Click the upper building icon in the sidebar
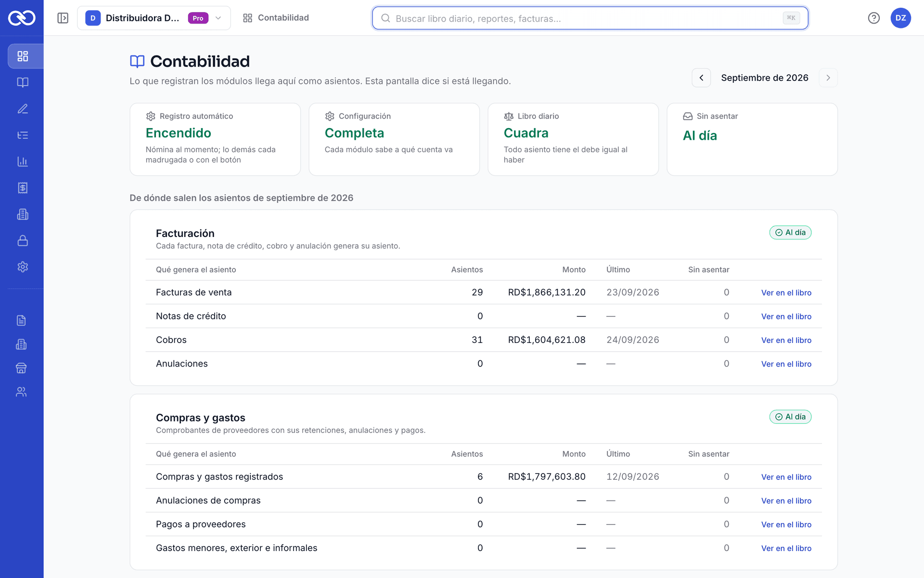The image size is (924, 578). (23, 214)
